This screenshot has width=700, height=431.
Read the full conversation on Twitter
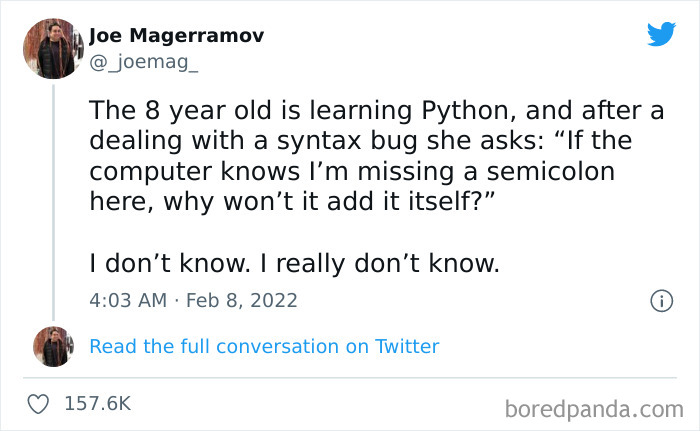[264, 346]
